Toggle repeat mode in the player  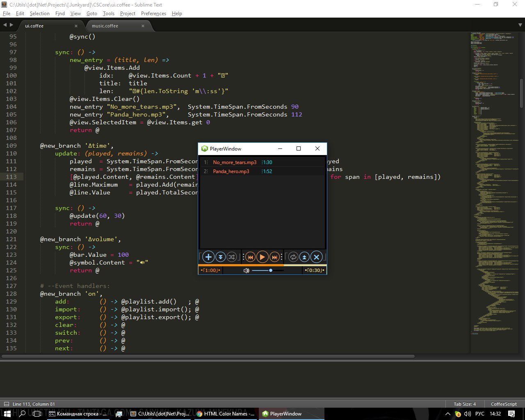click(x=293, y=257)
